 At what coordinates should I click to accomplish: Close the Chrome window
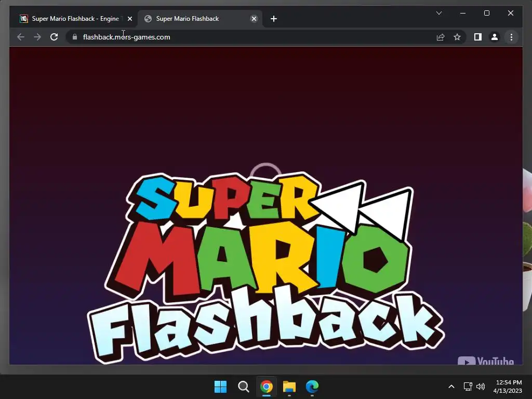coord(510,13)
